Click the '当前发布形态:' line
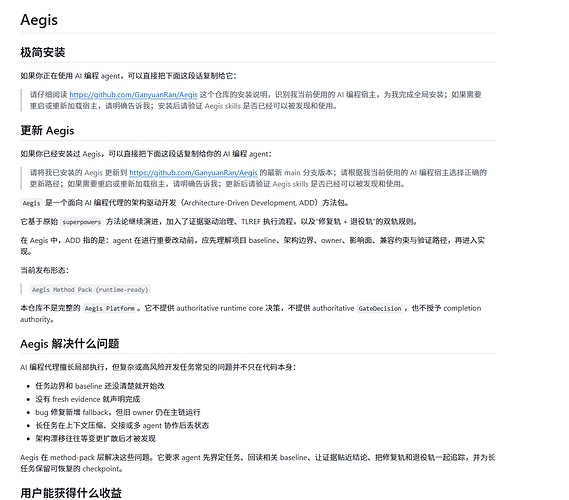Image resolution: width=569 pixels, height=500 pixels. [x=45, y=270]
